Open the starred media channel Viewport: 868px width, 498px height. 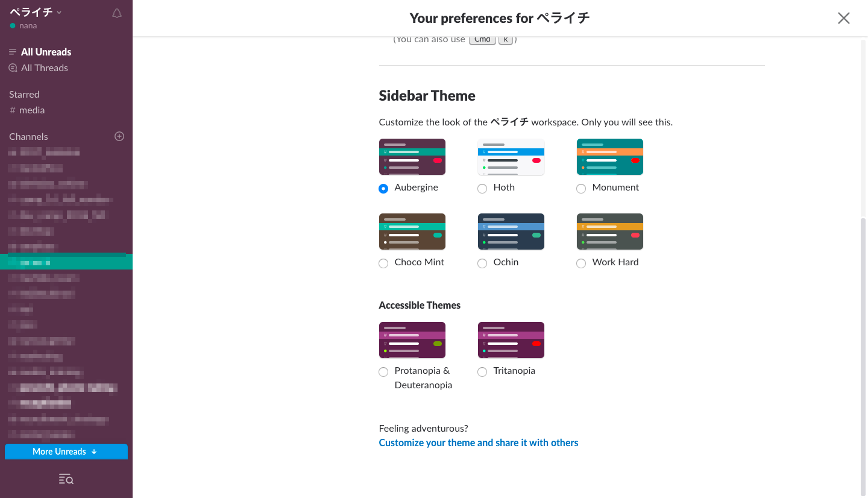click(x=31, y=110)
